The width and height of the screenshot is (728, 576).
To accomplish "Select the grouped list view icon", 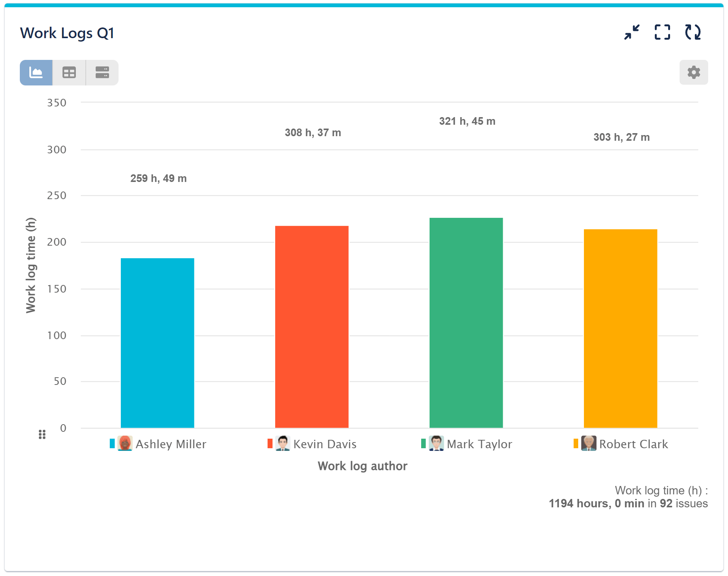I will (101, 72).
